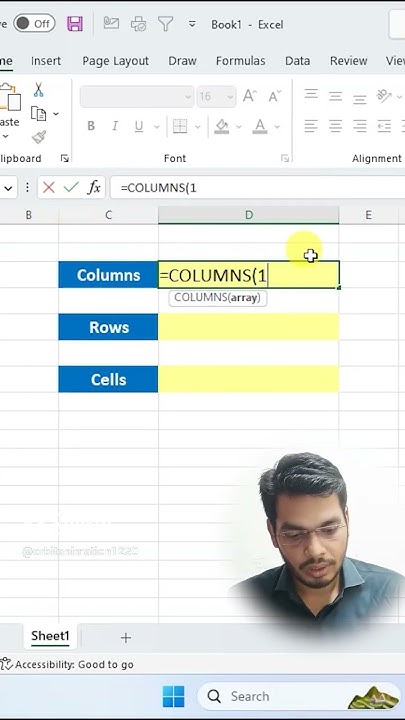The height and width of the screenshot is (720, 405).
Task: Apply the Fill Color bucket
Action: [x=222, y=126]
